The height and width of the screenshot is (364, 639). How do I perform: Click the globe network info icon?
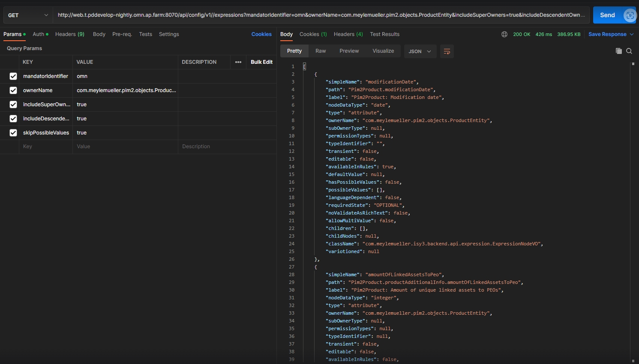[504, 34]
